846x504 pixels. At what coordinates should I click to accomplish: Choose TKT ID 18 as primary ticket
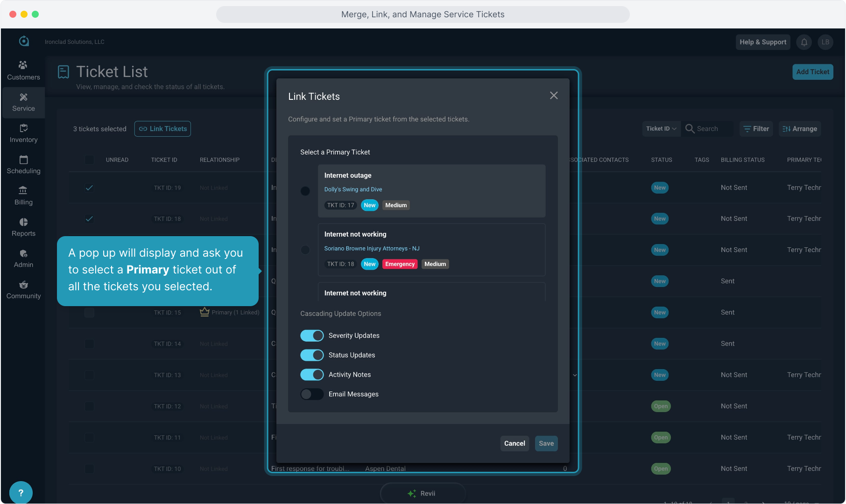[x=305, y=250]
